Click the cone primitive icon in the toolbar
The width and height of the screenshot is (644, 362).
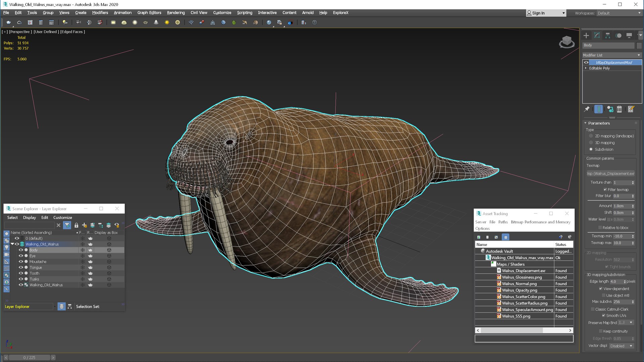pyautogui.click(x=156, y=22)
